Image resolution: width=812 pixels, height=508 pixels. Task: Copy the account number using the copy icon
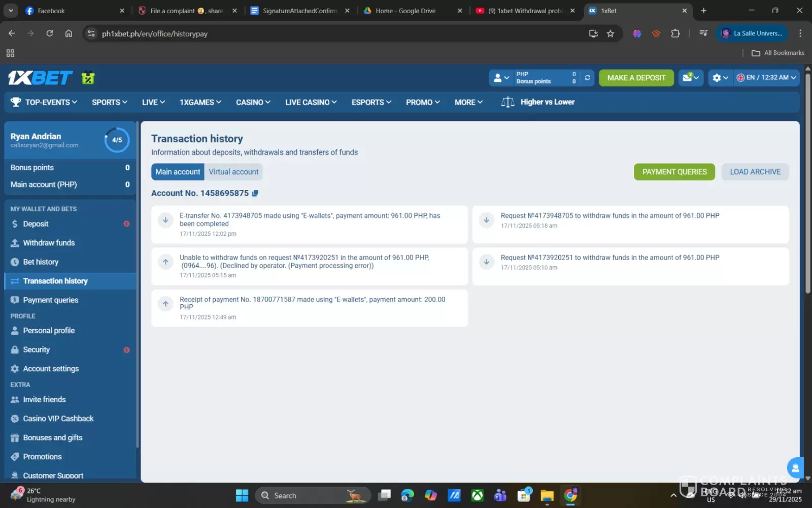click(x=255, y=193)
